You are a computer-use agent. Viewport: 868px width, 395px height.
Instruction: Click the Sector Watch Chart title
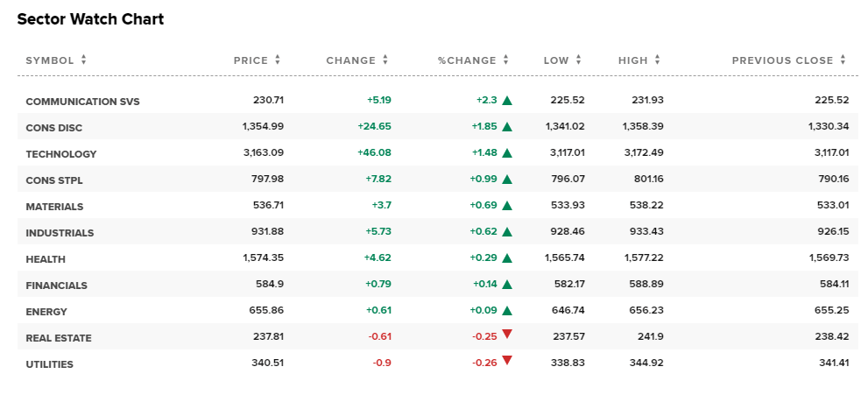point(90,19)
